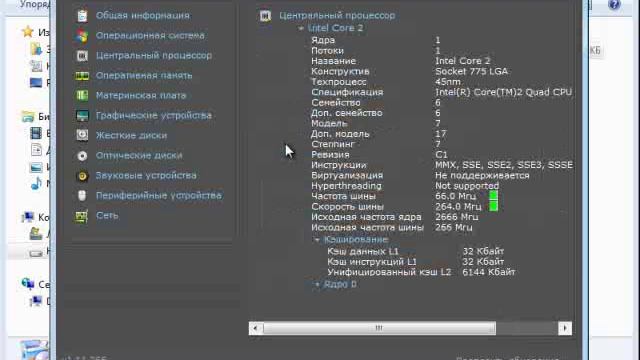Open Материнская плата section
This screenshot has height=360, width=640.
click(x=141, y=96)
